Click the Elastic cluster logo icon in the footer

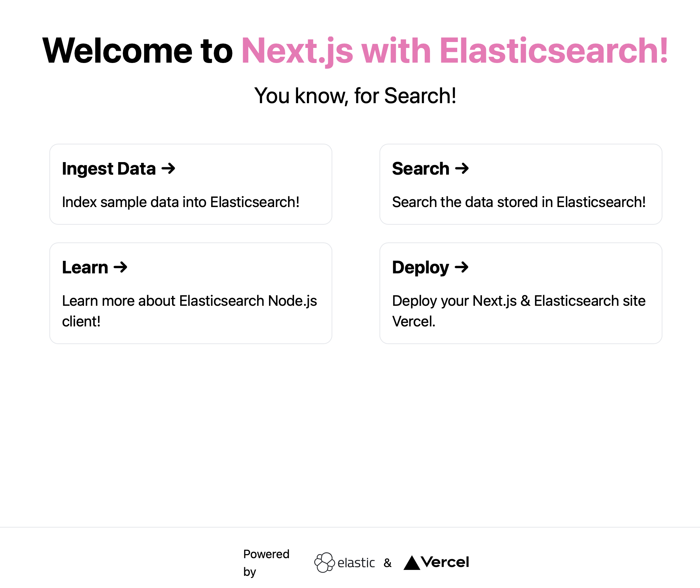(x=324, y=563)
